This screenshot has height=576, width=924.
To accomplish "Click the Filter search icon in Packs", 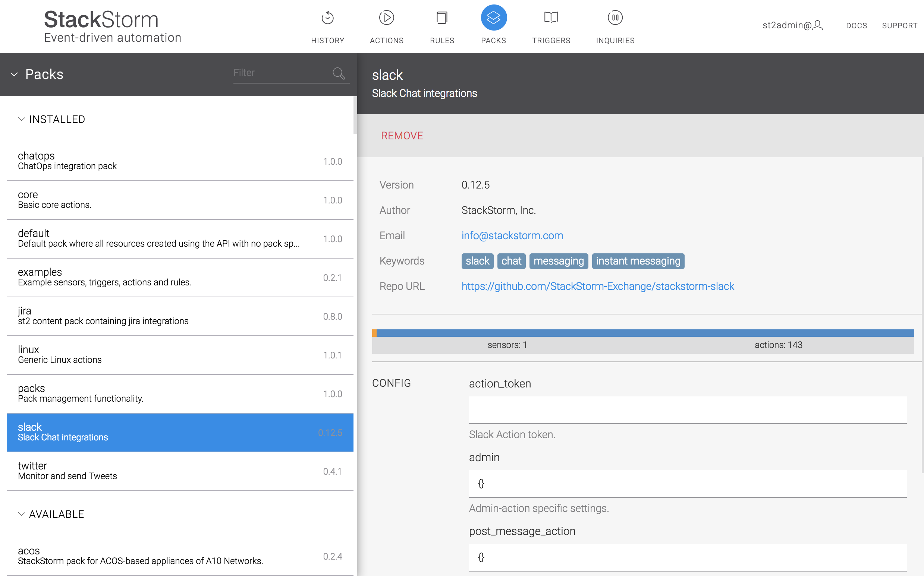I will point(339,72).
